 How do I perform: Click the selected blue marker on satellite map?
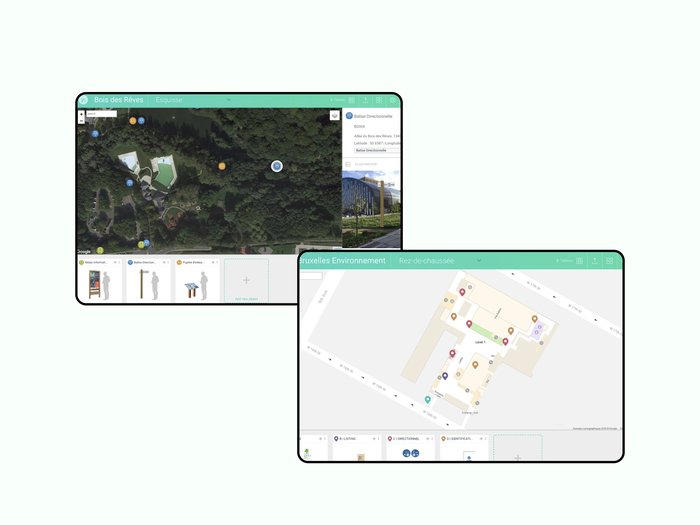click(x=277, y=166)
